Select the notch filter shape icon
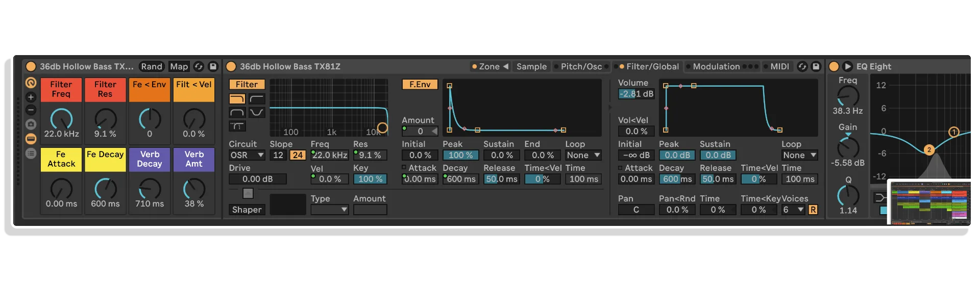The image size is (980, 281). click(x=257, y=112)
